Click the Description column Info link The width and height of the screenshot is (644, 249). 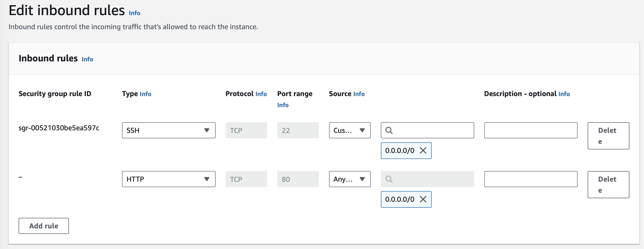564,94
